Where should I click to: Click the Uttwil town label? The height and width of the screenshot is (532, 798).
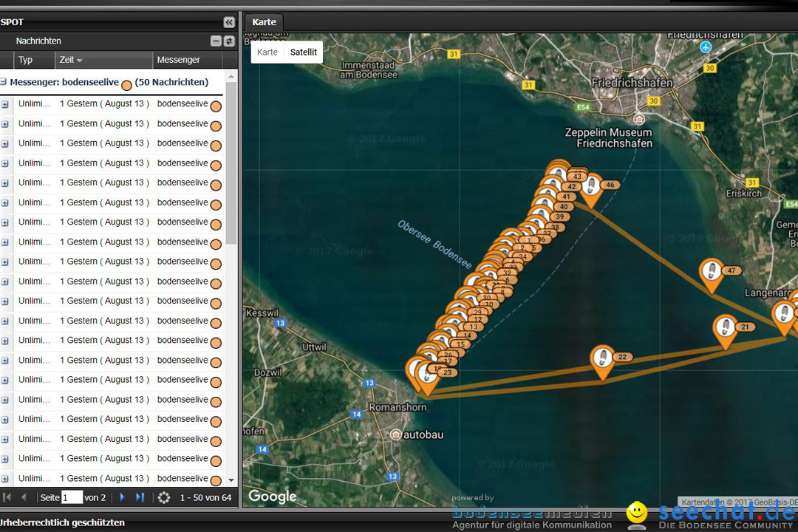314,347
